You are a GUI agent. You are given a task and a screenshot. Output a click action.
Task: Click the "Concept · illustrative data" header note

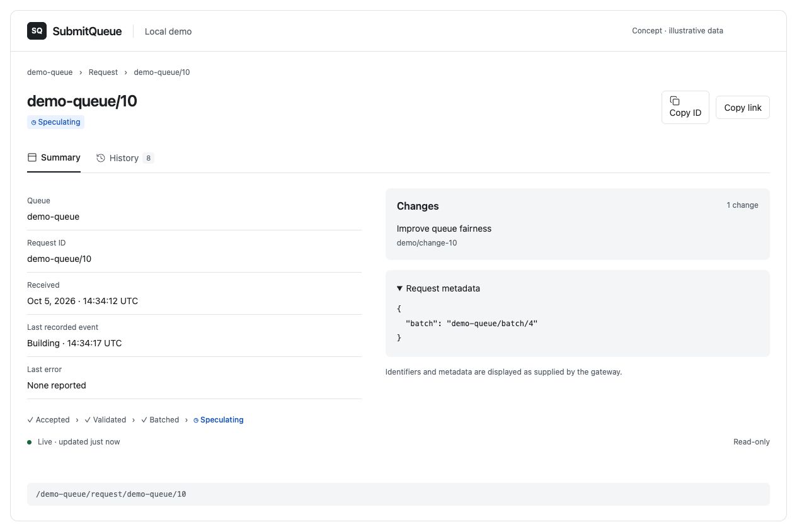(x=678, y=31)
